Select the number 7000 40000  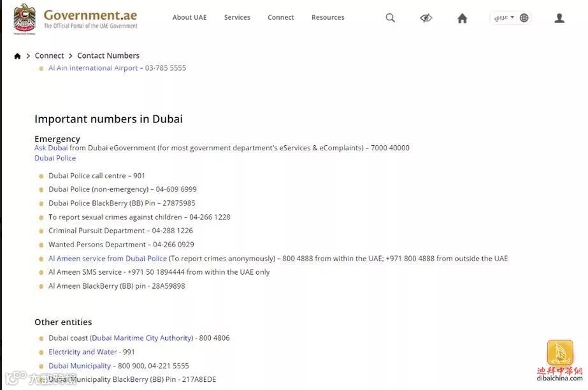[390, 148]
